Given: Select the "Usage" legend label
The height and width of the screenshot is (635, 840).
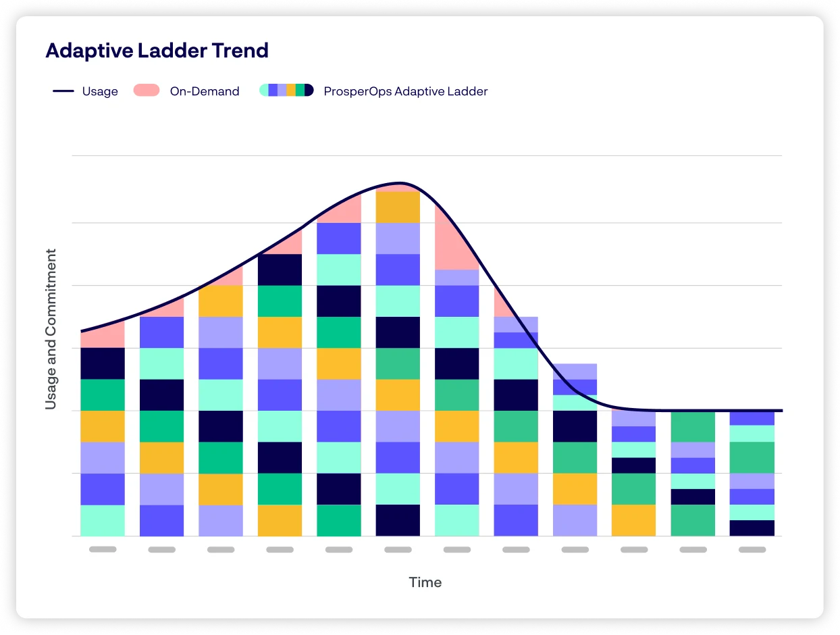Looking at the screenshot, I should (x=100, y=92).
